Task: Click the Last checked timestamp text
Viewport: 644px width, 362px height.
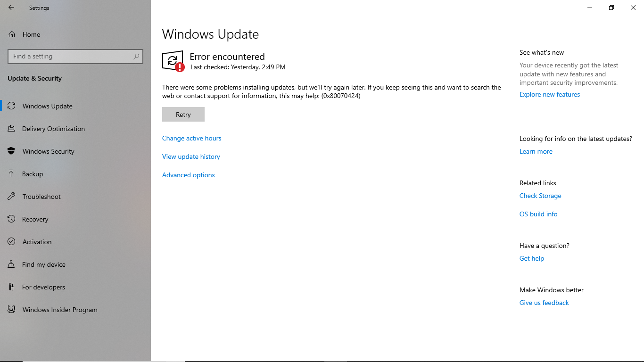Action: [238, 67]
